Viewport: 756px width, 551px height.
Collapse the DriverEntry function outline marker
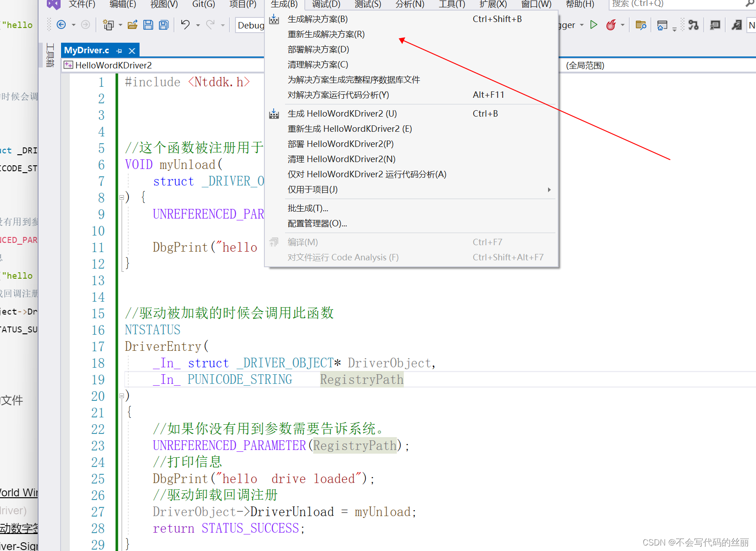[122, 396]
